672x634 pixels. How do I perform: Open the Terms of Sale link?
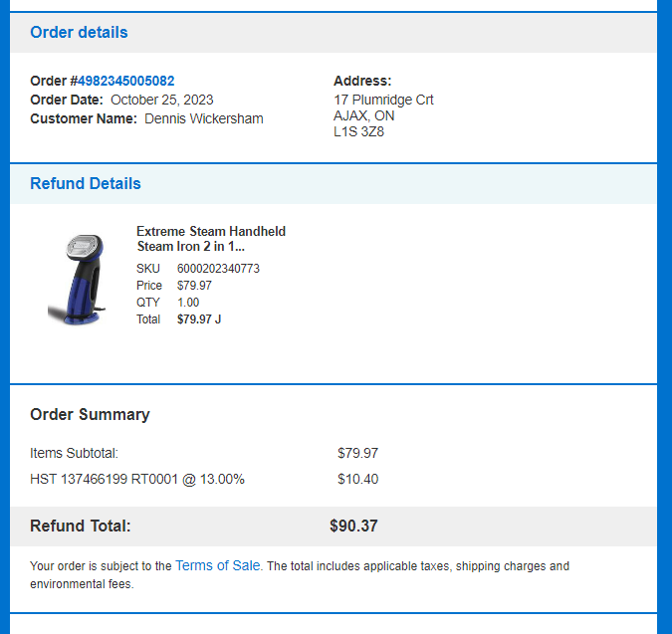click(218, 565)
